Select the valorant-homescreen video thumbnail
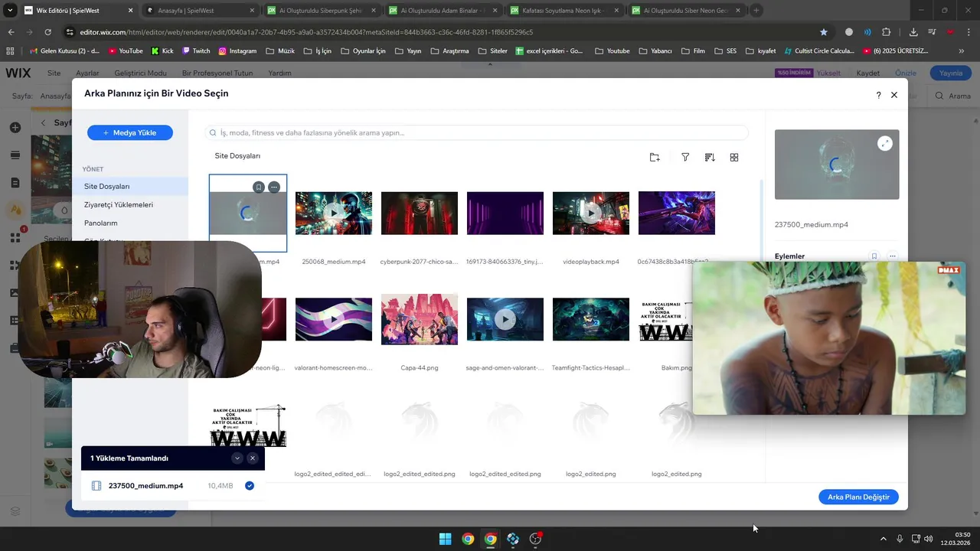Viewport: 980px width, 551px height. click(x=334, y=319)
